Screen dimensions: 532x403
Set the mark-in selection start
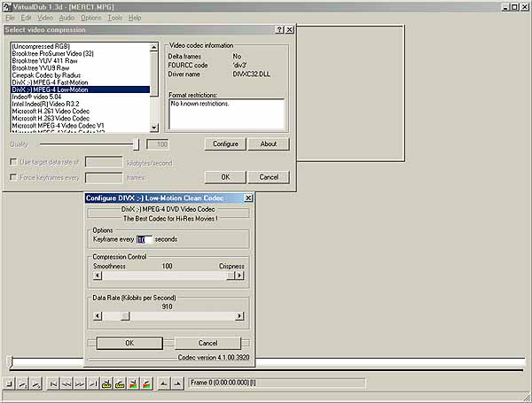(164, 384)
